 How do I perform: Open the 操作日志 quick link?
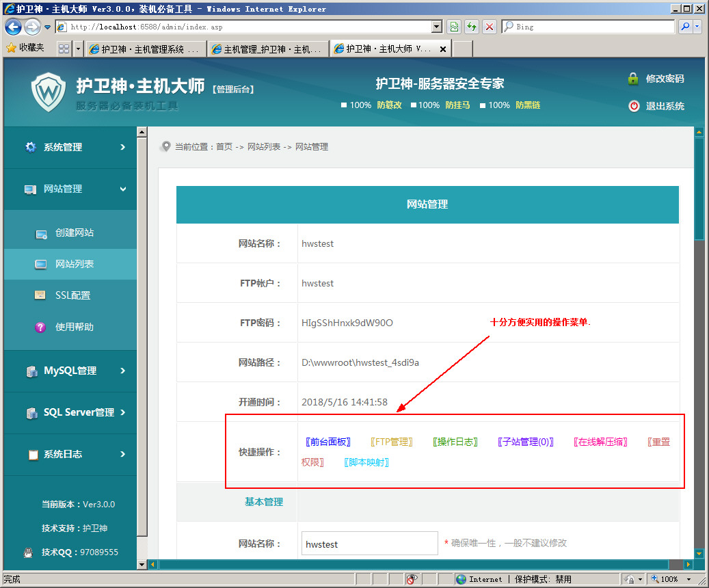point(455,442)
